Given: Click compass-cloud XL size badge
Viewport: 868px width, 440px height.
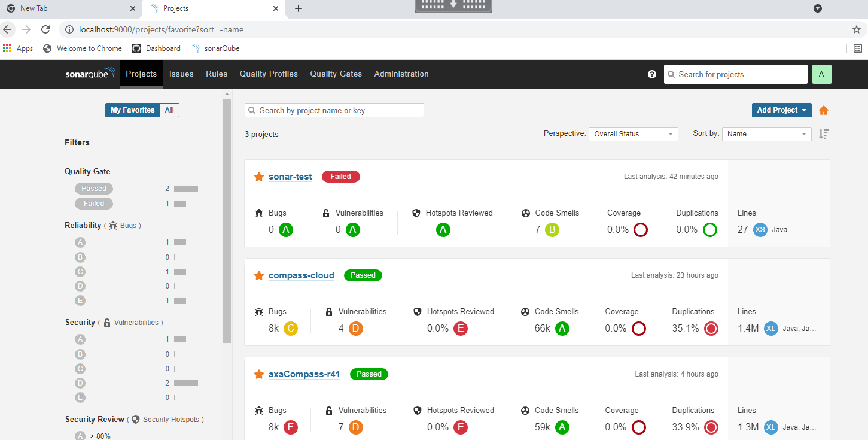Looking at the screenshot, I should [x=771, y=328].
